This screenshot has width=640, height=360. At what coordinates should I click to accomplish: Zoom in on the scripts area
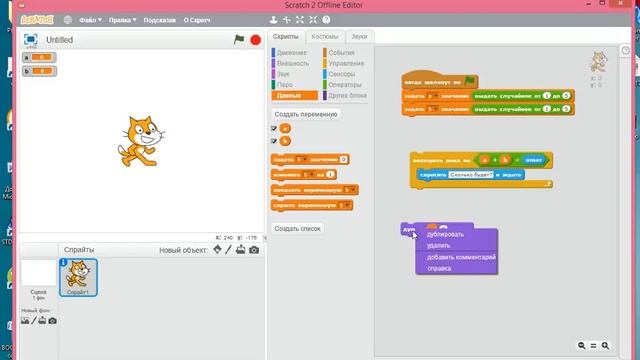[605, 346]
